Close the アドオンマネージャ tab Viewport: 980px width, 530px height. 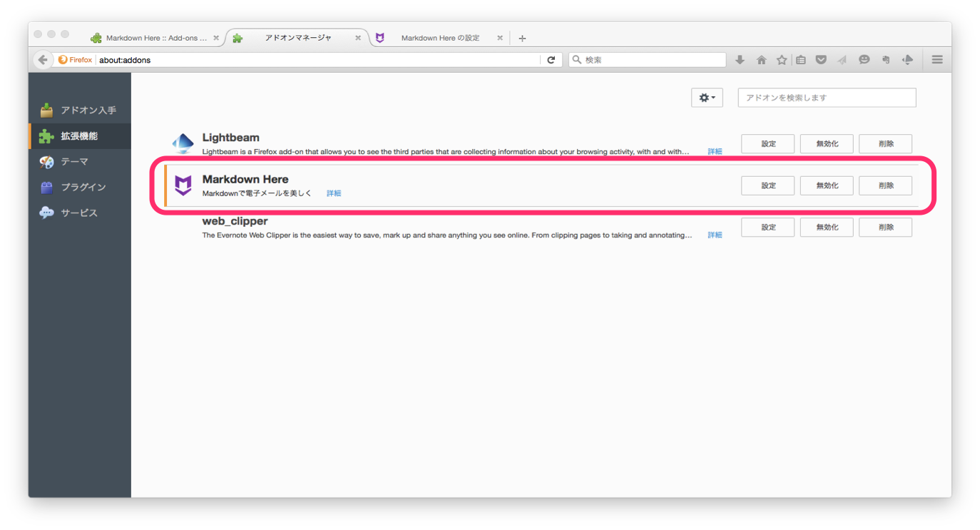click(358, 39)
